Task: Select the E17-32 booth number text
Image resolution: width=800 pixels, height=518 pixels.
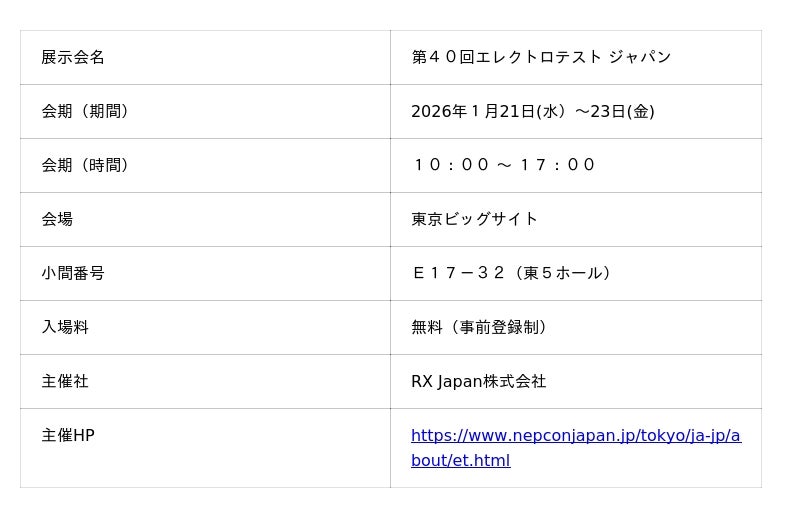Action: click(458, 274)
